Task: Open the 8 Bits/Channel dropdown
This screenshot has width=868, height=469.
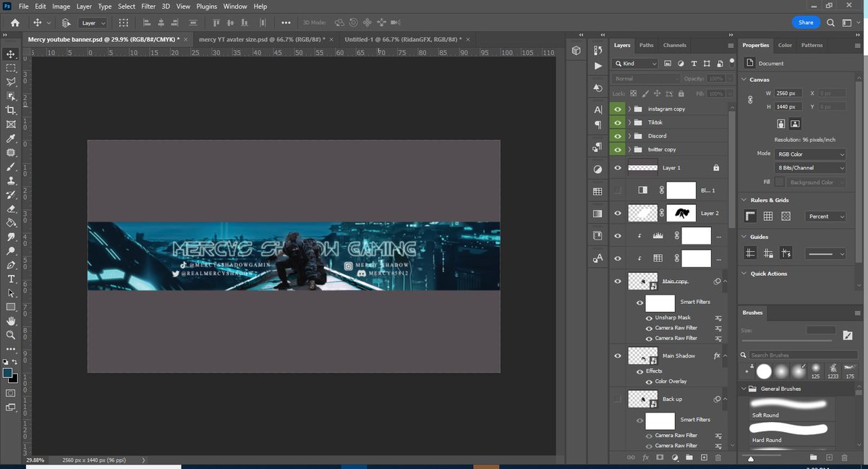Action: click(810, 167)
